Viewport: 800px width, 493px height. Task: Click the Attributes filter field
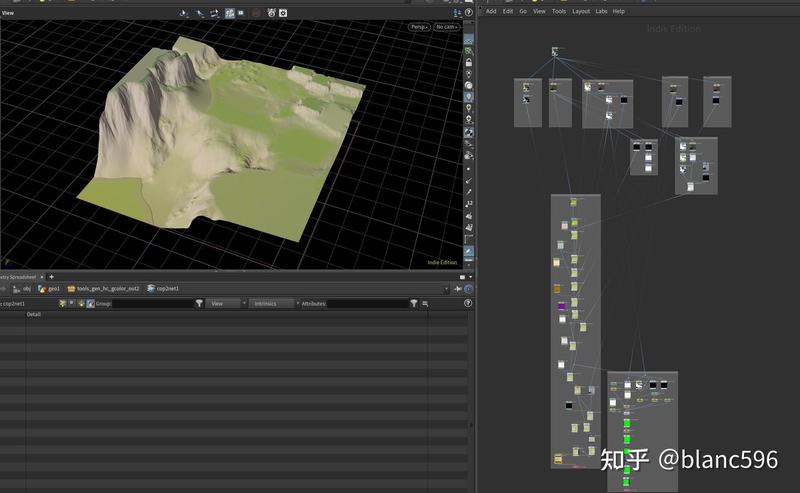pos(367,303)
